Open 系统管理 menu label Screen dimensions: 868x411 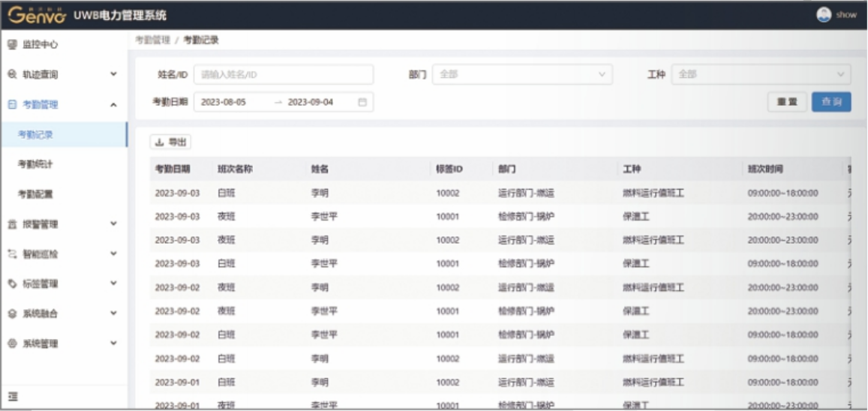coord(41,343)
